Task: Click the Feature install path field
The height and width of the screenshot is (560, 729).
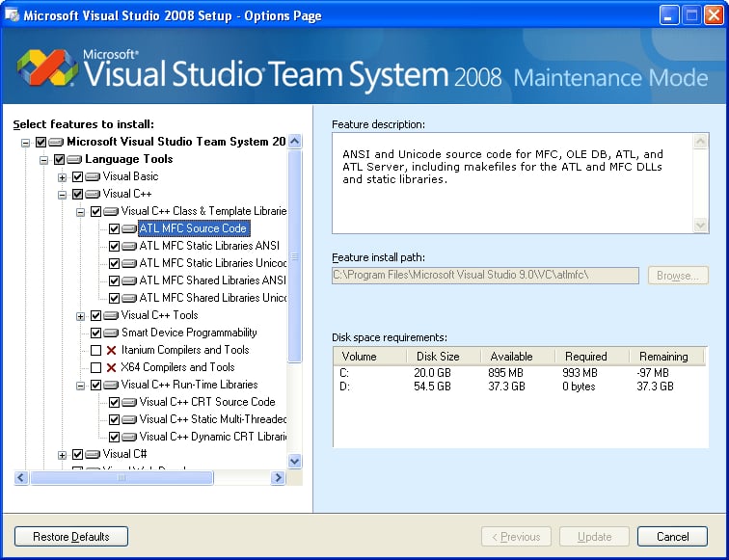Action: click(485, 275)
